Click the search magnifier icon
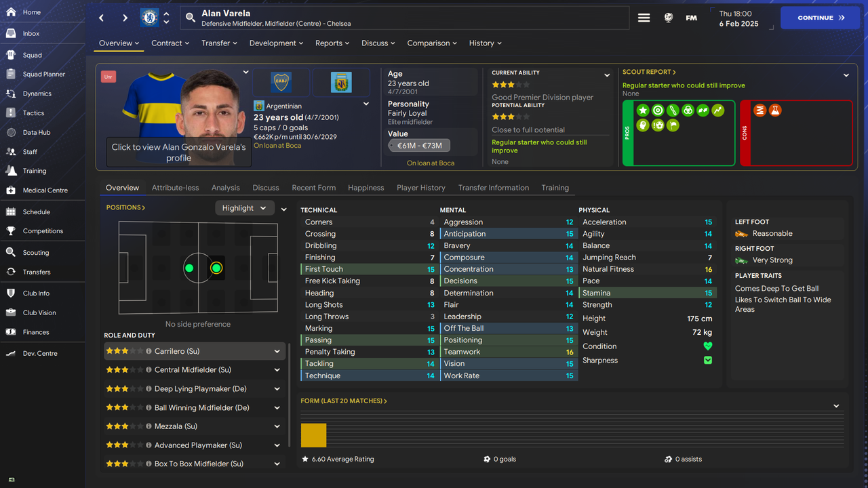This screenshot has width=868, height=488. pos(191,18)
